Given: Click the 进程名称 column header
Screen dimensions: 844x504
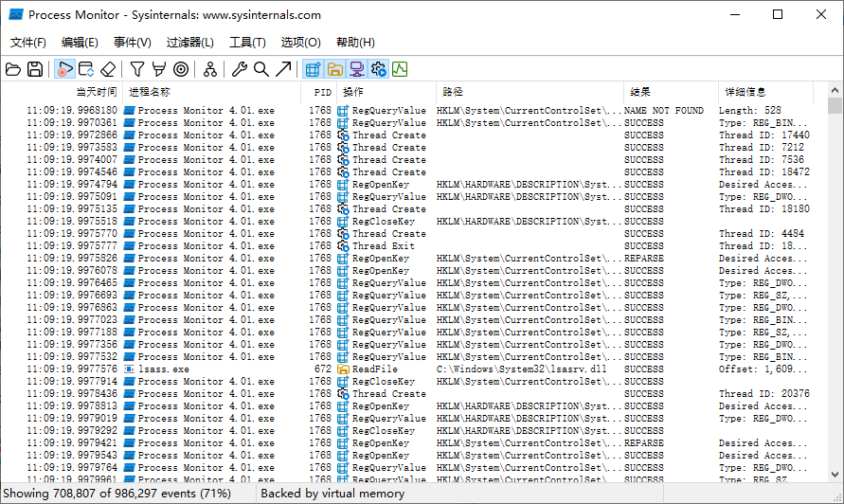Looking at the screenshot, I should pyautogui.click(x=211, y=92).
